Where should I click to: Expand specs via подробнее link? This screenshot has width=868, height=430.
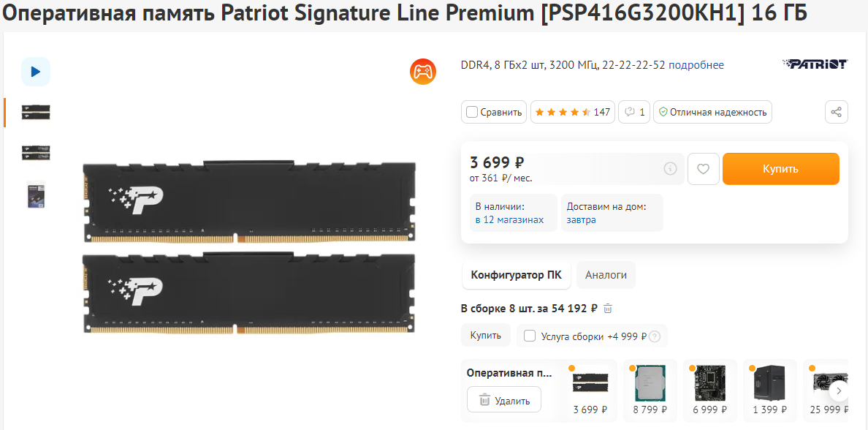coord(696,65)
